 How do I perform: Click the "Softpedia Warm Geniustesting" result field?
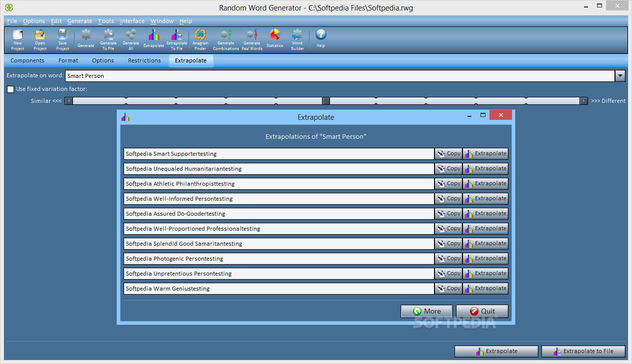(278, 289)
